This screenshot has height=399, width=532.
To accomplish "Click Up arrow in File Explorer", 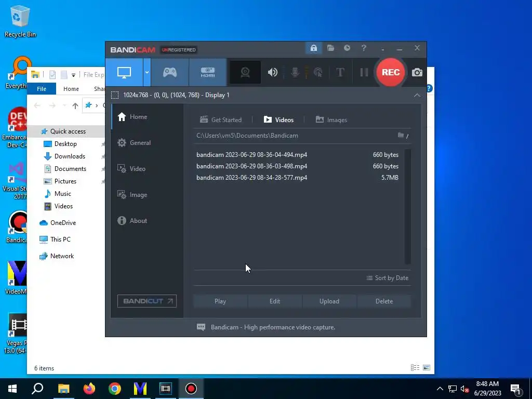I will 75,106.
